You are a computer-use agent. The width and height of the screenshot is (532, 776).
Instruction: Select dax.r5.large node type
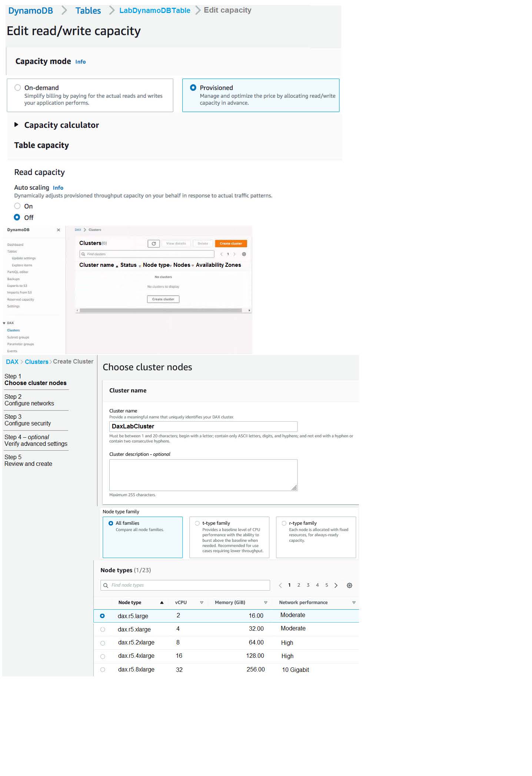[x=103, y=616]
